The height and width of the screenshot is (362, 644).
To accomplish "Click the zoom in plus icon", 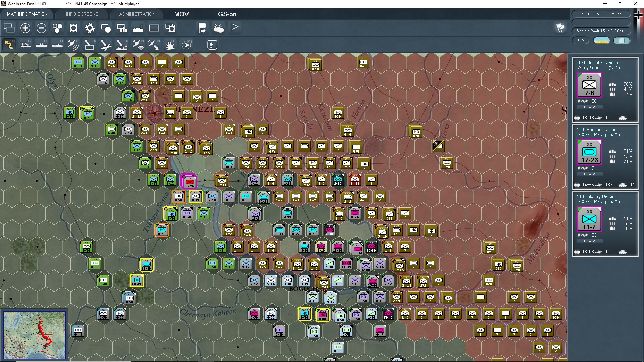I will click(x=25, y=28).
